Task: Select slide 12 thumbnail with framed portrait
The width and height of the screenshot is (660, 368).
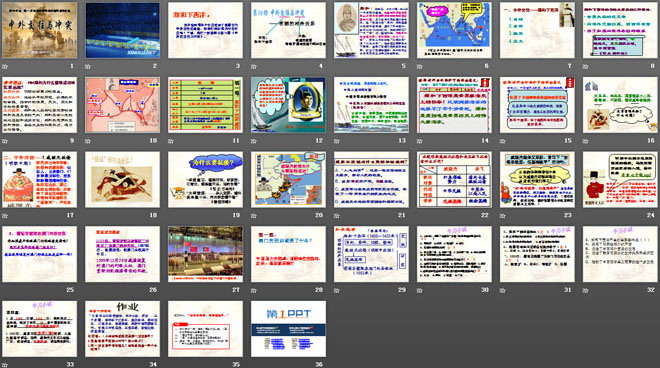Action: [288, 105]
